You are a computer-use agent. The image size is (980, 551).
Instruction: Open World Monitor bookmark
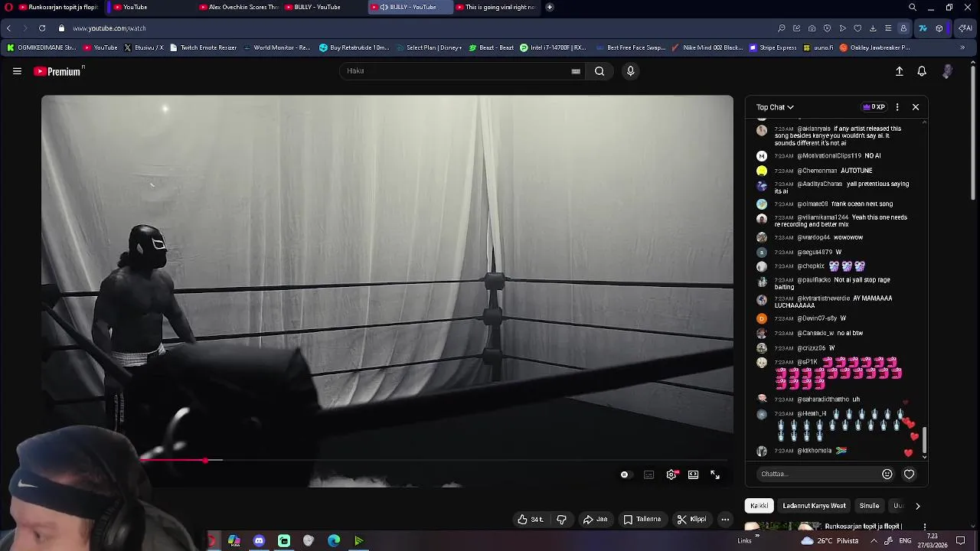276,47
